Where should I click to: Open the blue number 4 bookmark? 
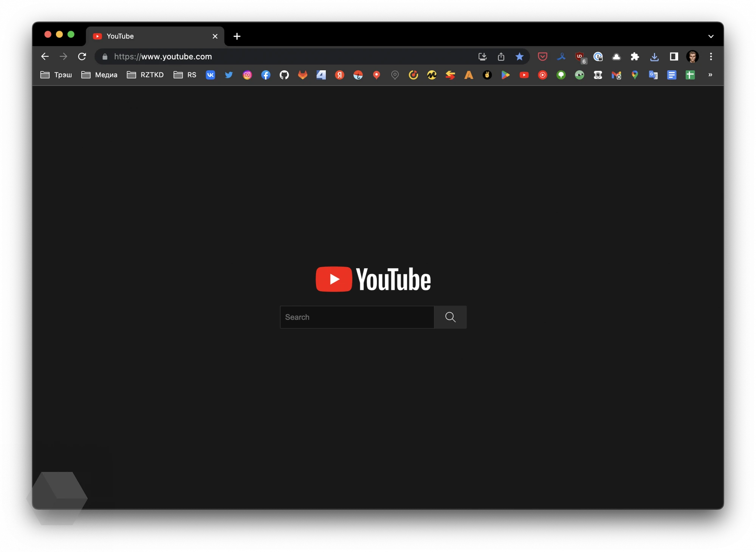pos(321,75)
